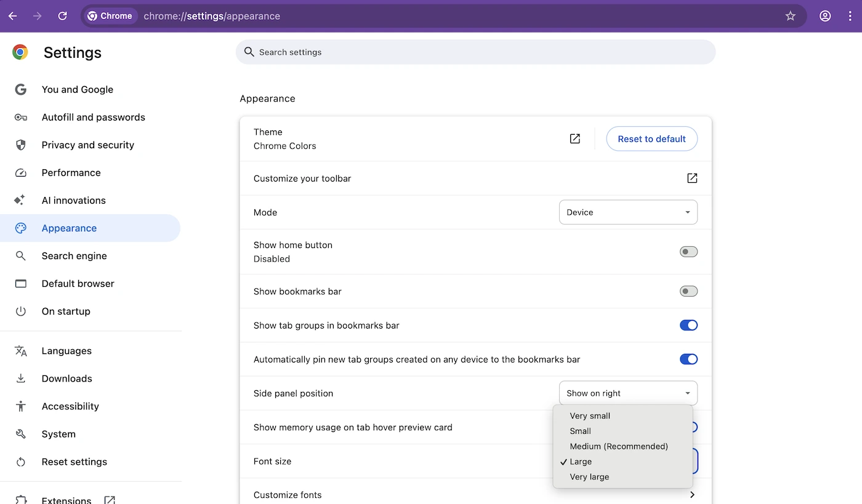Open the profile avatar icon
This screenshot has height=504, width=862.
825,16
